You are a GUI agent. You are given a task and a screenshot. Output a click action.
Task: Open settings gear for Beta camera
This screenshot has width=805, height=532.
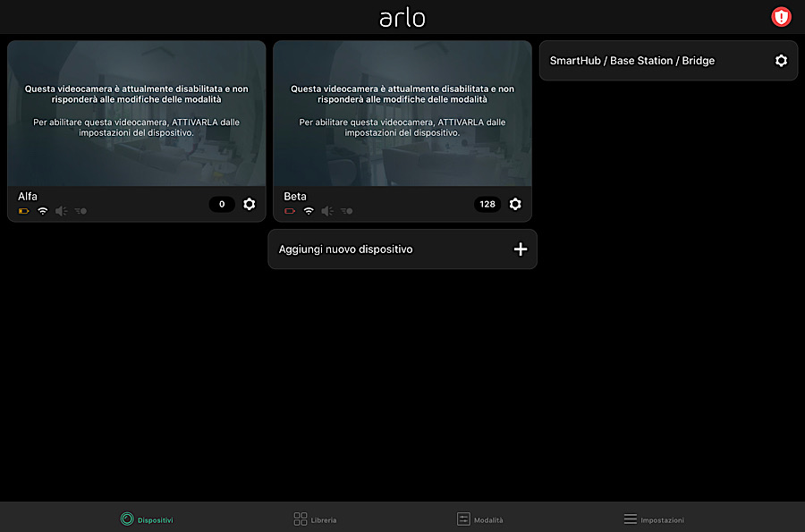[515, 204]
